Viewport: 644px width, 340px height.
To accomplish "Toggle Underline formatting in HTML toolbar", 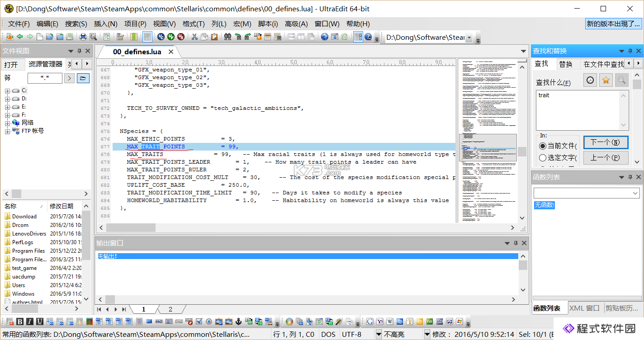I will point(40,321).
